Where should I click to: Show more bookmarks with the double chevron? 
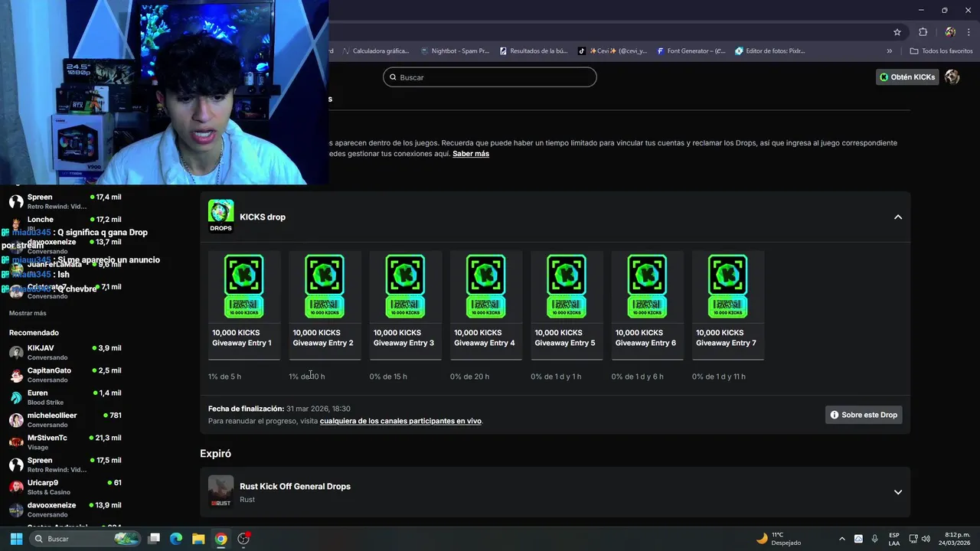(889, 51)
